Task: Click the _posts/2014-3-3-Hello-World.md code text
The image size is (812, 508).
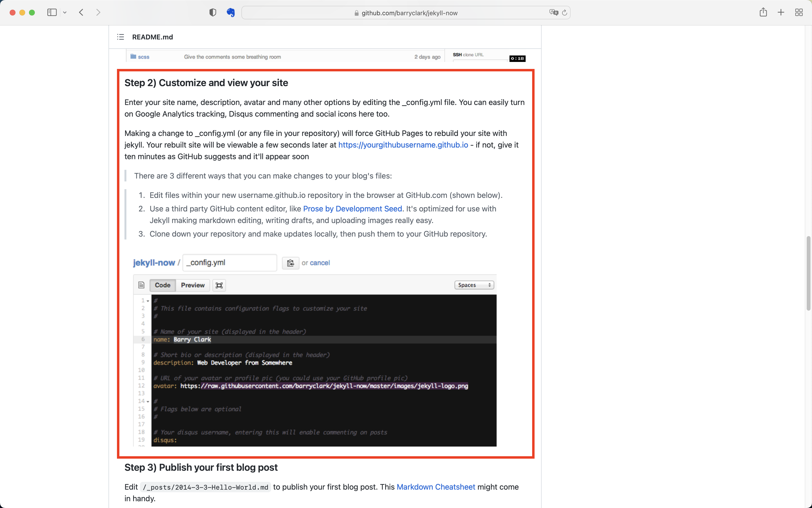Action: pos(205,487)
